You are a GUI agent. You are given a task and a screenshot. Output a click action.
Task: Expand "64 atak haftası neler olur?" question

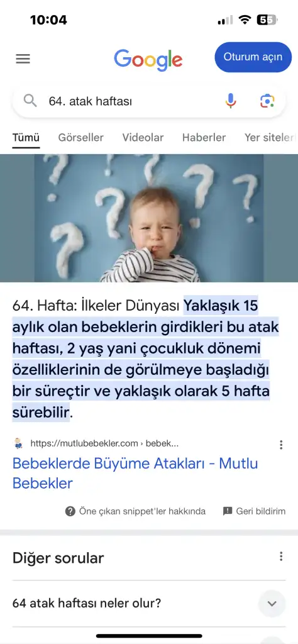click(148, 603)
